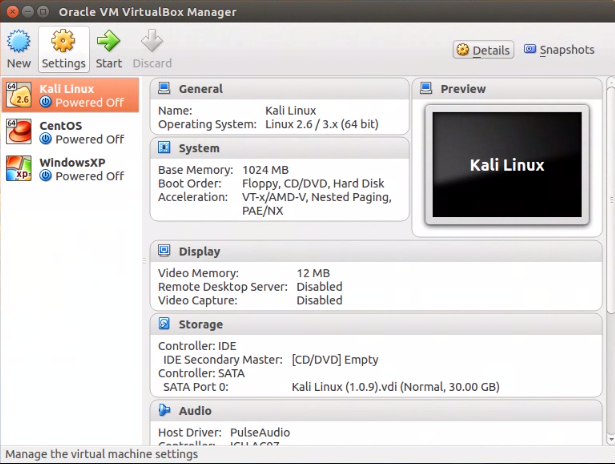Switch to Snapshots view
Image resolution: width=615 pixels, height=464 pixels.
[x=559, y=50]
